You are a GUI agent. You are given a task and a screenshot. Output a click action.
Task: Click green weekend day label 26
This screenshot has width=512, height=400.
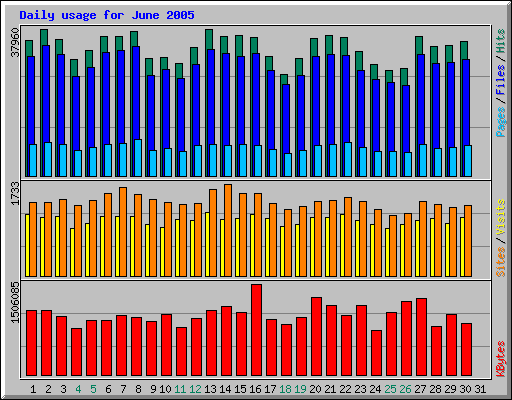tap(405, 389)
